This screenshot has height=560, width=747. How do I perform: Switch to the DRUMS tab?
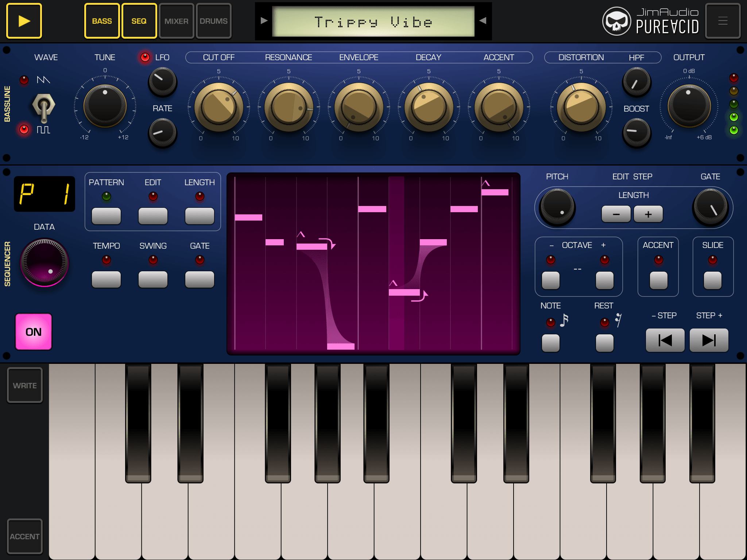[213, 21]
